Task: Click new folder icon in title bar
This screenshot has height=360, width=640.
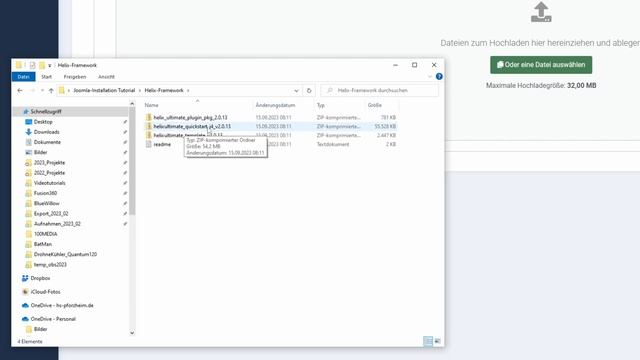Action: 42,65
